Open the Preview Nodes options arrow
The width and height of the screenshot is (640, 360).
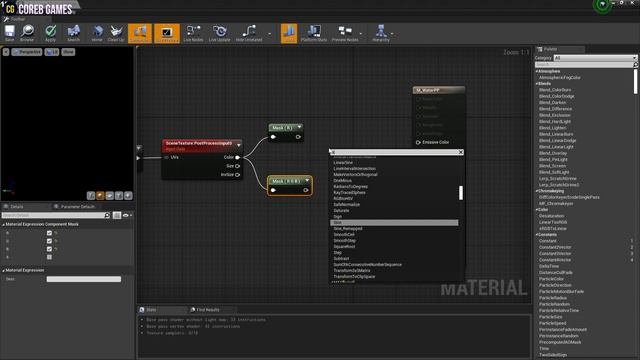point(361,33)
